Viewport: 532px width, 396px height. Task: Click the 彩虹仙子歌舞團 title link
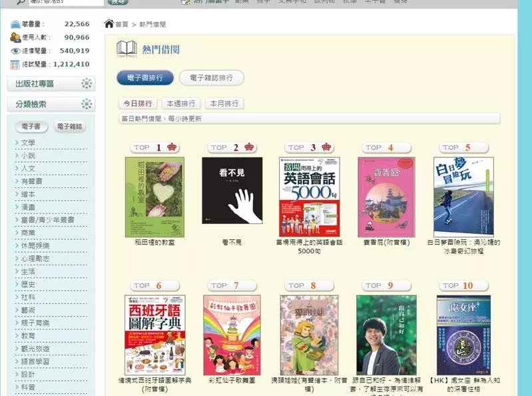(232, 381)
